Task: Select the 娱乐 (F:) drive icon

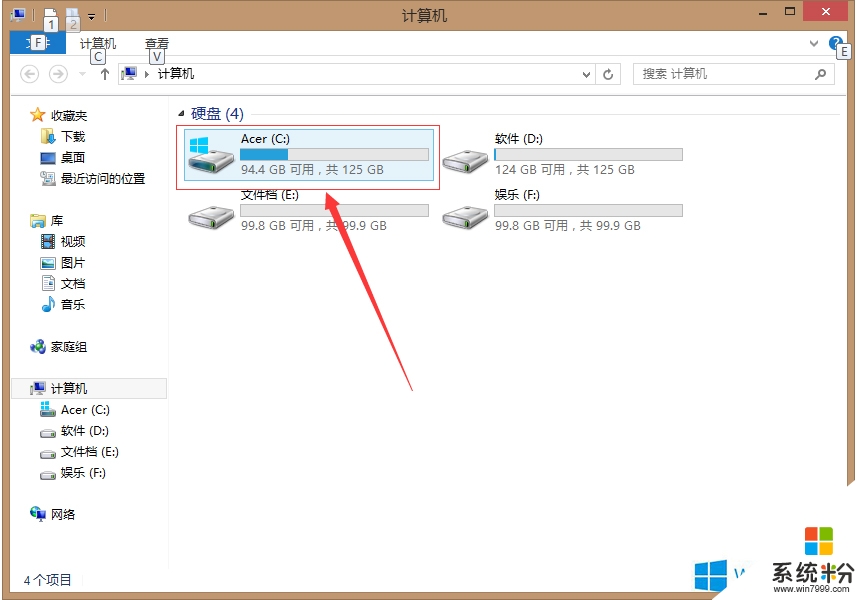Action: [x=465, y=217]
